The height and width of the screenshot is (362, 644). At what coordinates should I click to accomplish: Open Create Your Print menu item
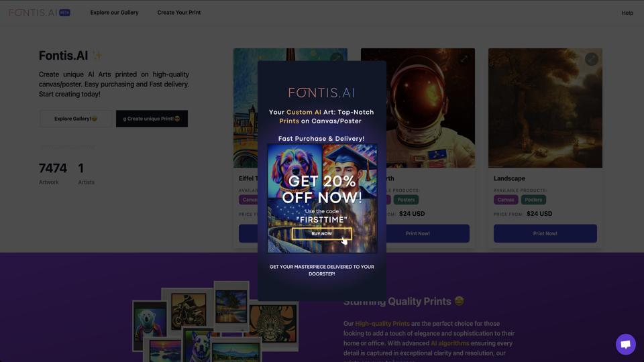pos(178,12)
